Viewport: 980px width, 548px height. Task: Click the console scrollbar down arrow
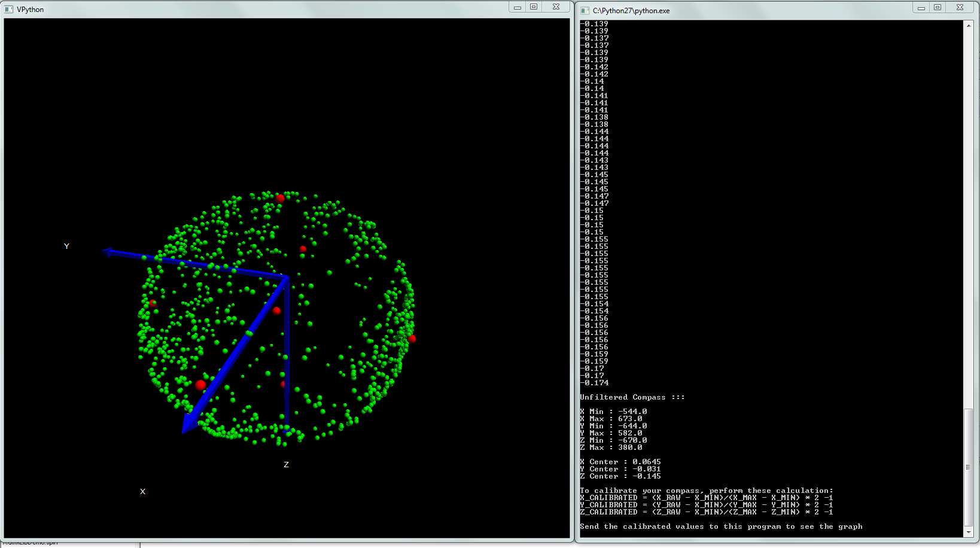969,532
